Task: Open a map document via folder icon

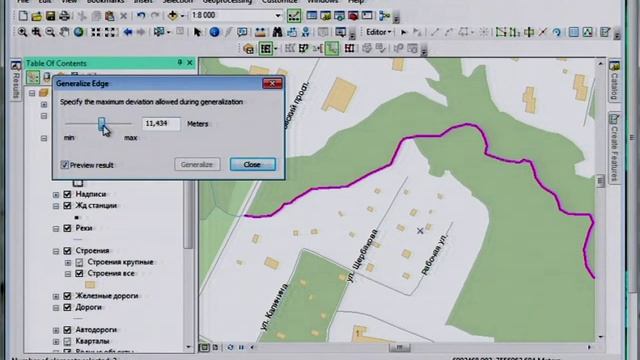Action: (36, 16)
